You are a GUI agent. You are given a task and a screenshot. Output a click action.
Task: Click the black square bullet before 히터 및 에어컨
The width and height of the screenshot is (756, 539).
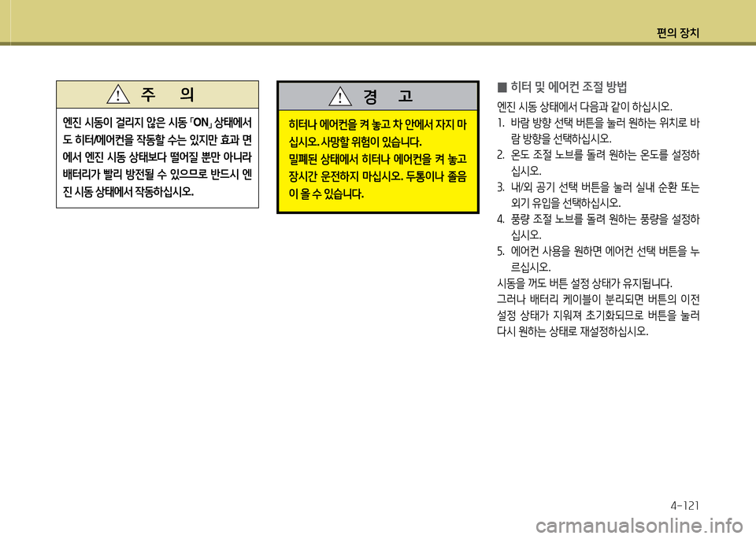point(502,87)
